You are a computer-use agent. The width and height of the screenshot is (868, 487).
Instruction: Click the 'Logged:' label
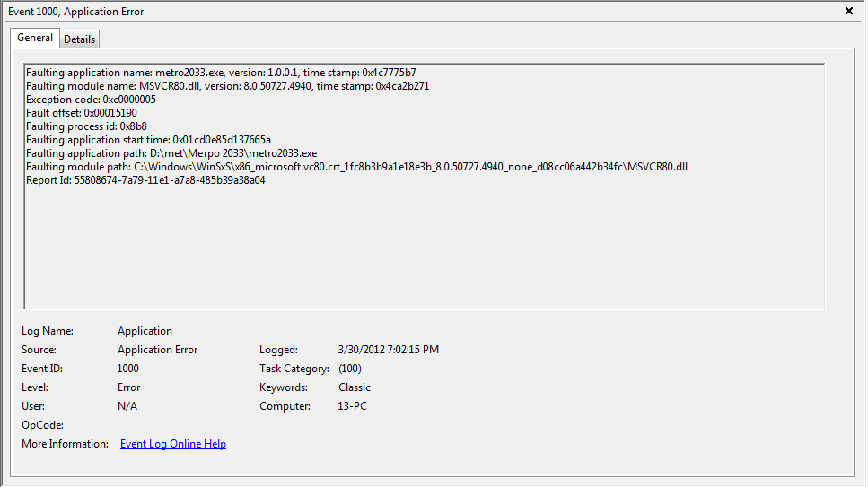tap(278, 350)
